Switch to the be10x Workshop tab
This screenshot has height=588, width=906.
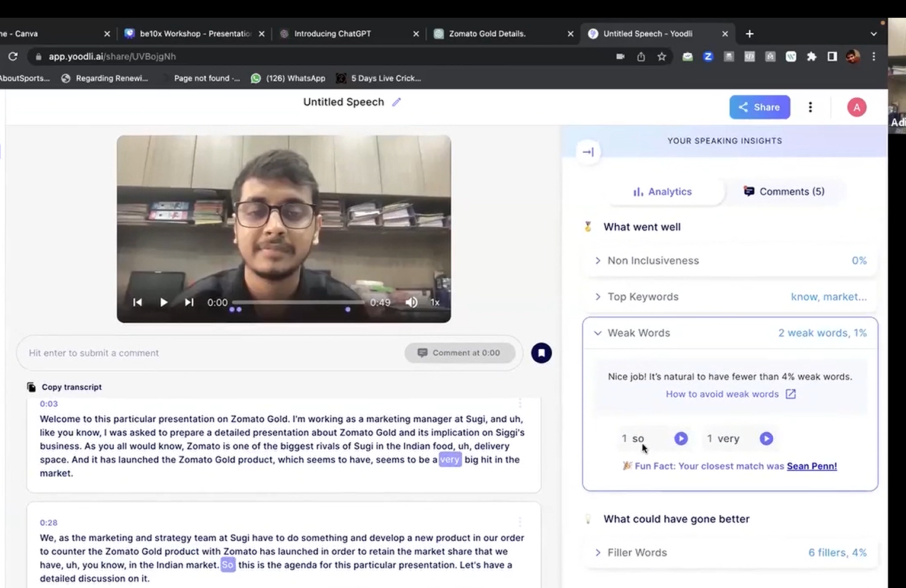coord(195,34)
